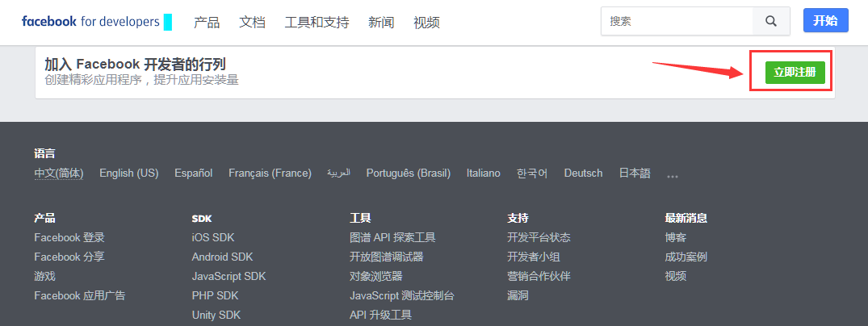868x326 pixels.
Task: Open JavaScript 测试控制台 link
Action: tap(402, 295)
